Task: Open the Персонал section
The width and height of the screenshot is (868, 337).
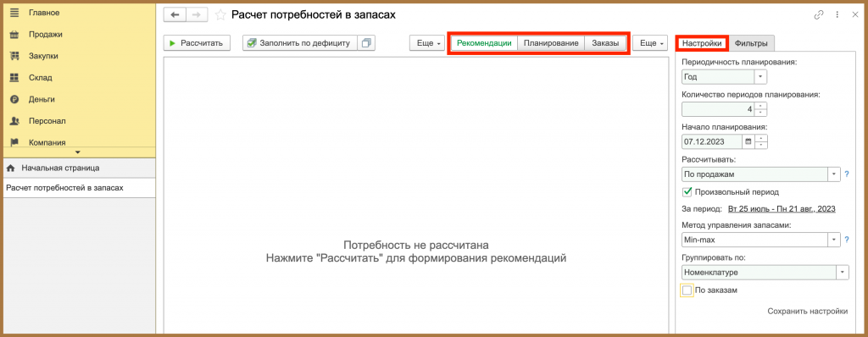Action: tap(47, 121)
